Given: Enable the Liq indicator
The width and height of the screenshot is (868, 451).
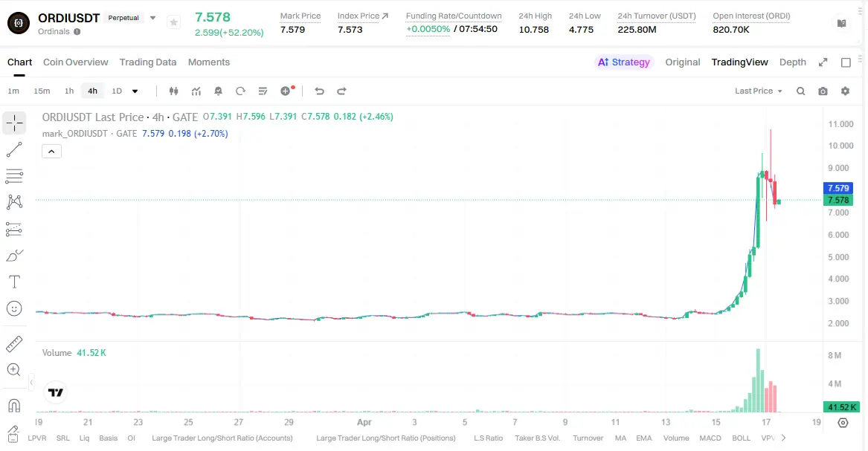Looking at the screenshot, I should (x=84, y=438).
